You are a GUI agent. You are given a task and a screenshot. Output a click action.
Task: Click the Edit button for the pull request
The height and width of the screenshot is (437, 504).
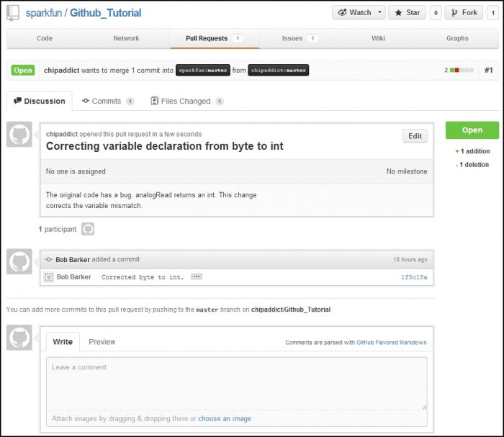pos(415,136)
